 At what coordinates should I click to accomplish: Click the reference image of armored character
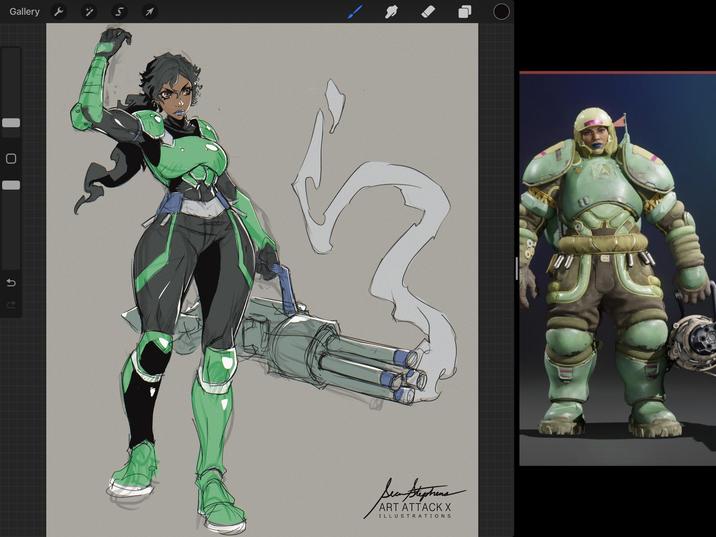point(617,268)
